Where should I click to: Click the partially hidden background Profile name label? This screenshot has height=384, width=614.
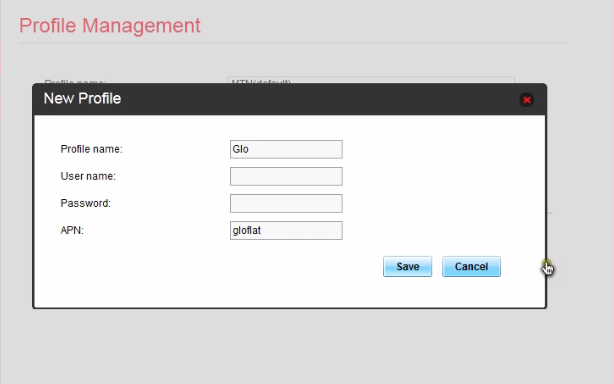(x=75, y=81)
